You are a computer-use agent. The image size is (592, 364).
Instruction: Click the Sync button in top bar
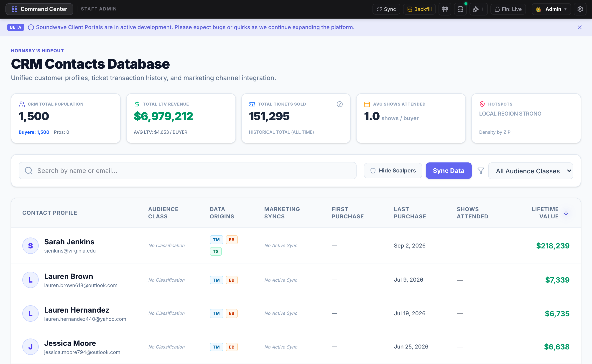point(386,9)
